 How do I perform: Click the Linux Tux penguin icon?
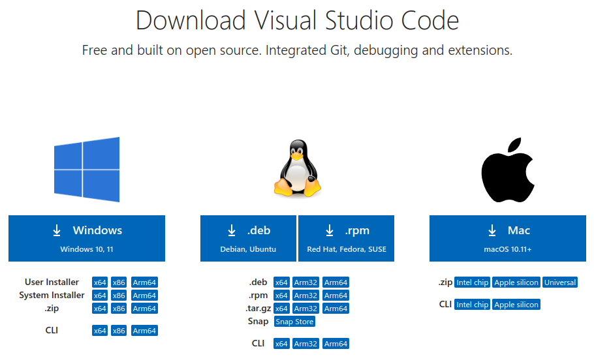click(x=298, y=168)
